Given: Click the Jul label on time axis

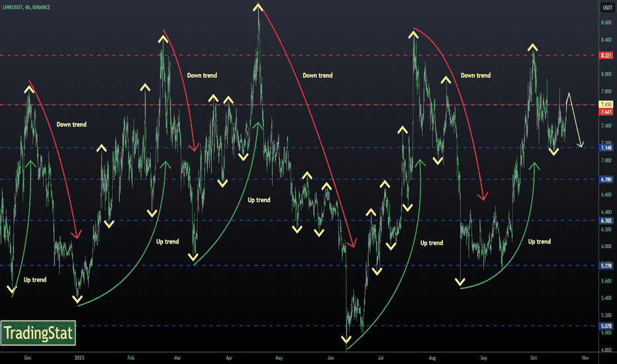Looking at the screenshot, I should 381,358.
